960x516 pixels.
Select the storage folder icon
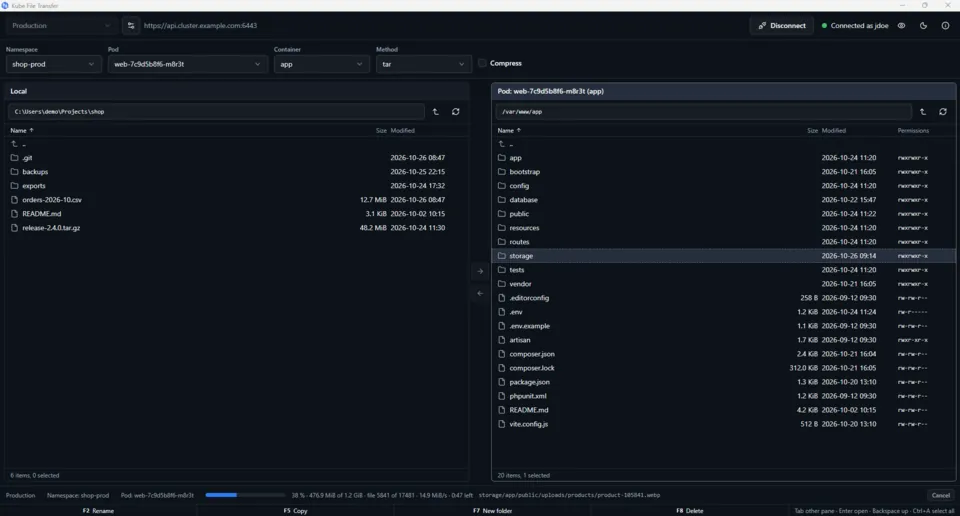coord(501,256)
